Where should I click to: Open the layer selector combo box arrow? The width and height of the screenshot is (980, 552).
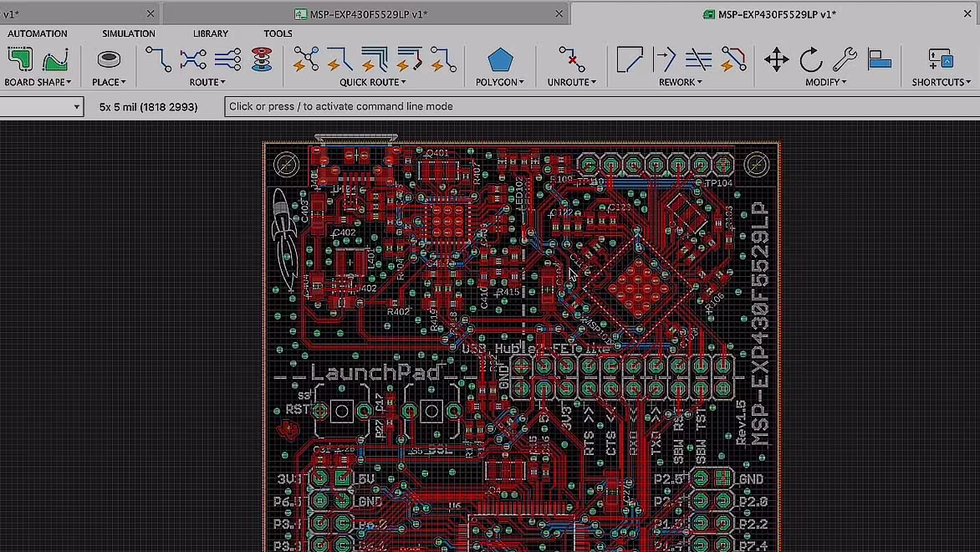[x=76, y=107]
